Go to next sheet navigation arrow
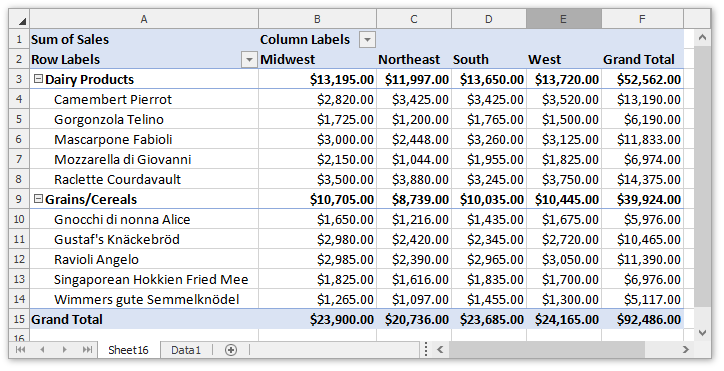 [65, 350]
